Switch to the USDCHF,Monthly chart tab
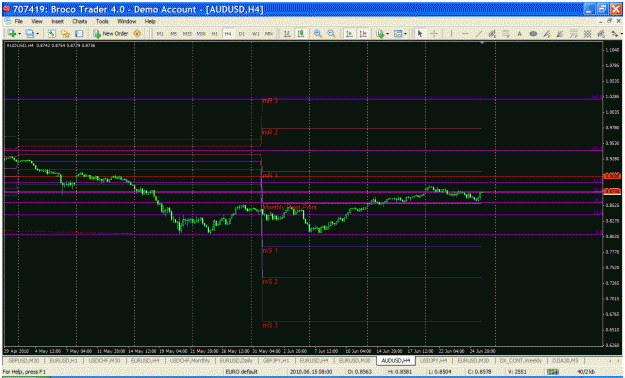The height and width of the screenshot is (378, 625). point(190,360)
